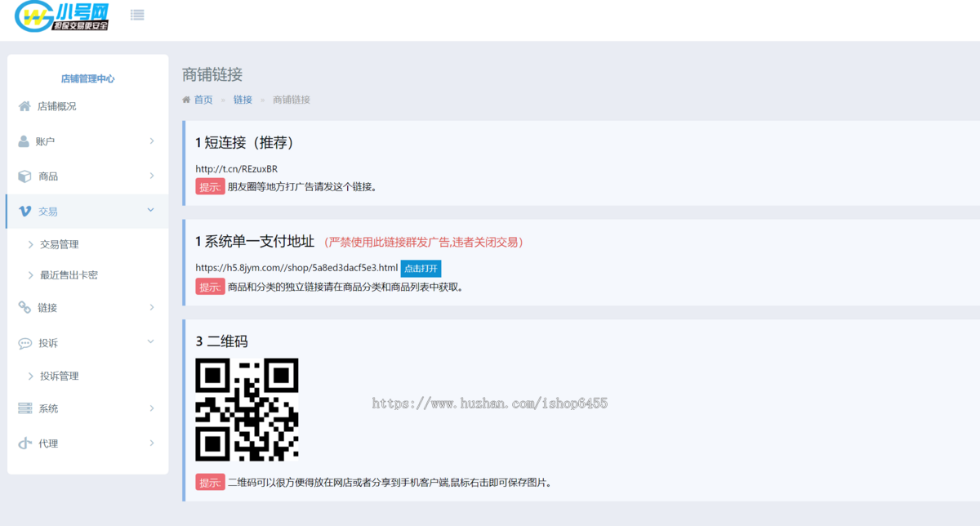Click the short link http://t.cn/REzuxBR
The width and height of the screenshot is (980, 526).
237,169
